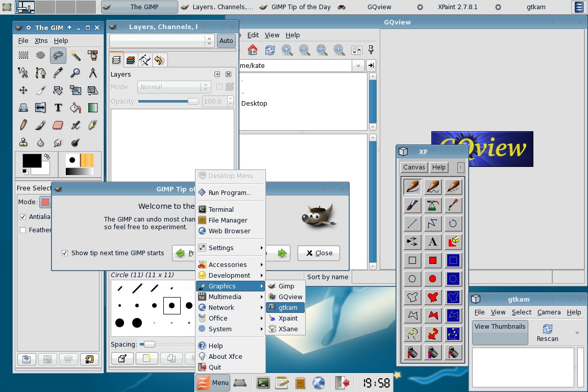Open the terminal launcher on Xfce panel
Screen dimensions: 588x392
(x=263, y=383)
